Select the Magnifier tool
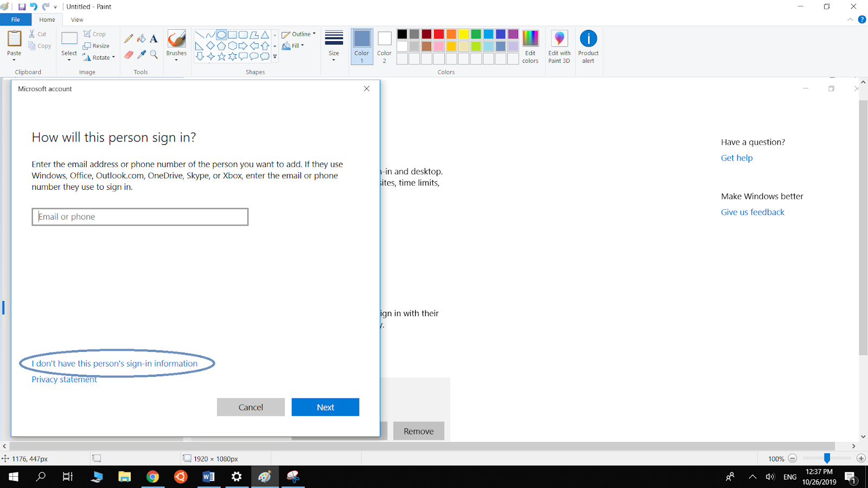 [154, 55]
